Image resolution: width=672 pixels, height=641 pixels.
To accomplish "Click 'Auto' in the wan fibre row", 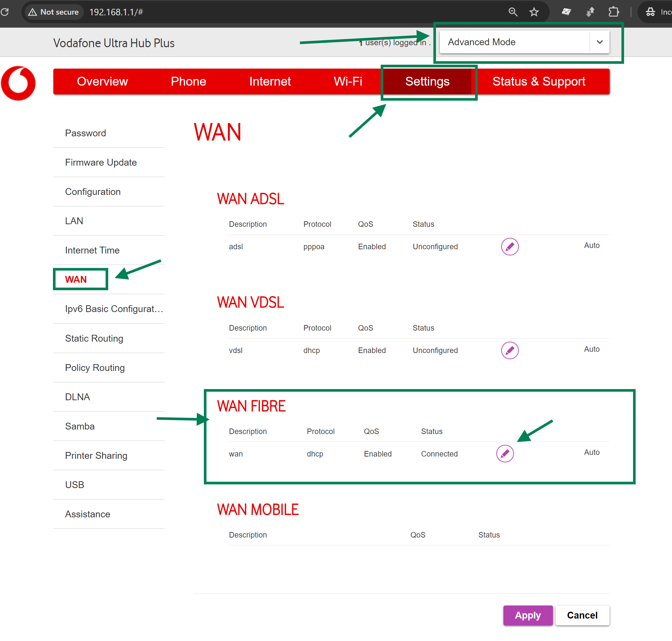I will (592, 452).
